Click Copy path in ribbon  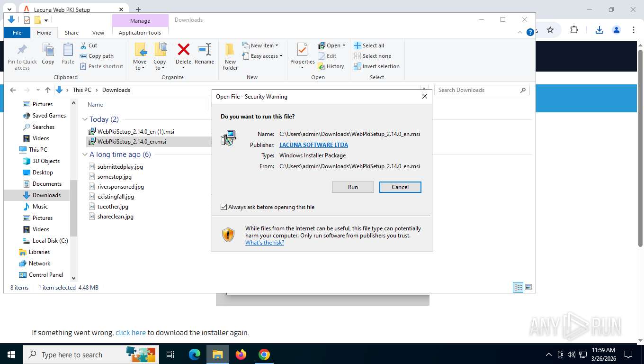[x=97, y=56]
